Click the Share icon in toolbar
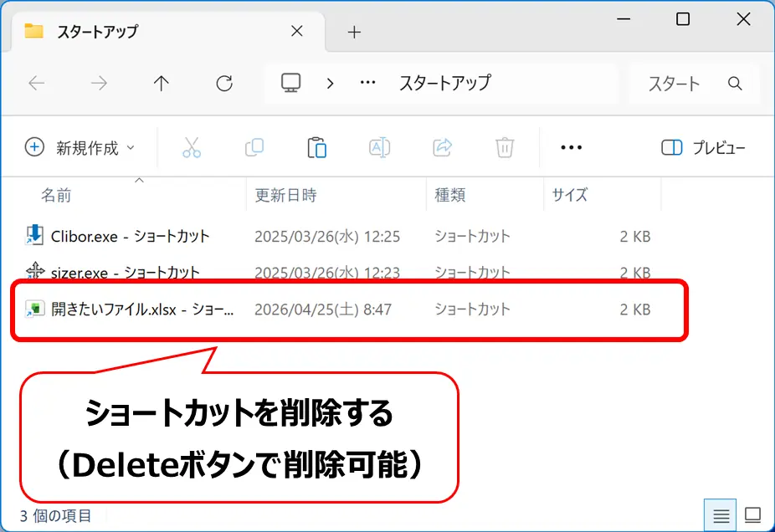 (x=442, y=148)
